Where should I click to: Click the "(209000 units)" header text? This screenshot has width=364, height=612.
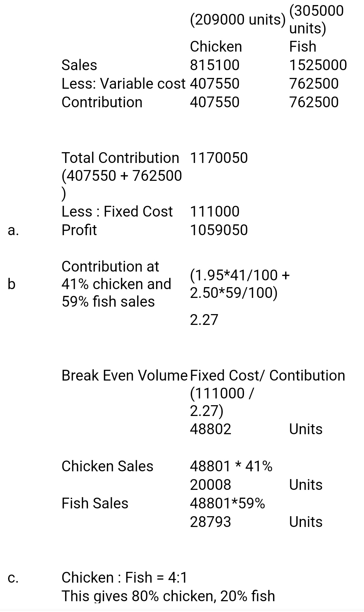(x=238, y=20)
